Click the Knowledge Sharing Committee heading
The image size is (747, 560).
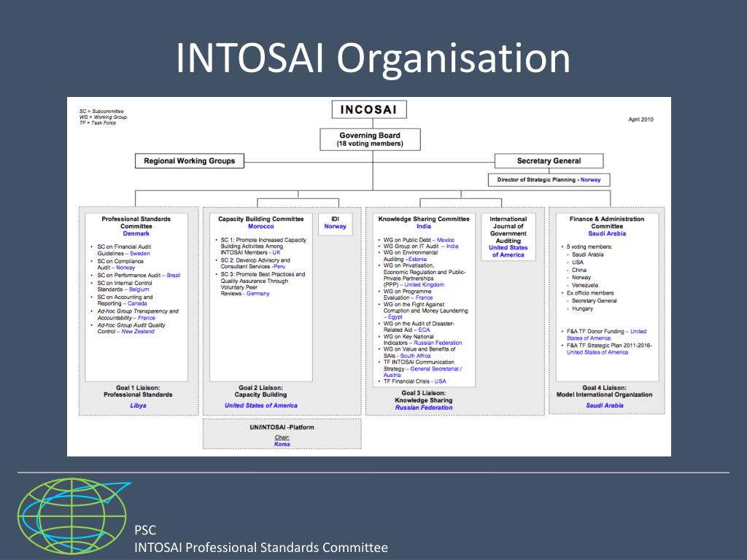(x=424, y=219)
